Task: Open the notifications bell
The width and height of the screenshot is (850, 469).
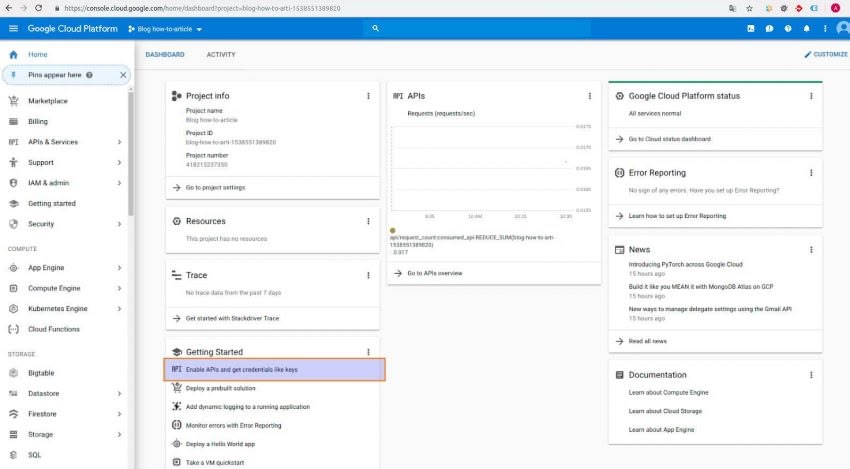Action: click(x=807, y=29)
